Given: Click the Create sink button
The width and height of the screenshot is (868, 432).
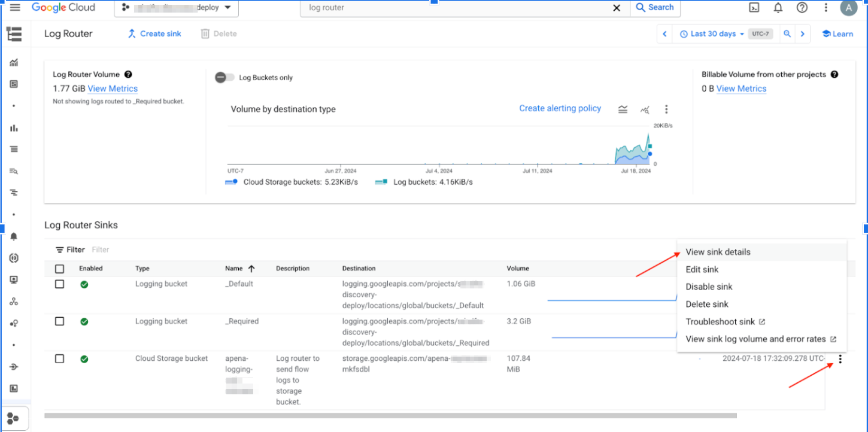Looking at the screenshot, I should (154, 34).
